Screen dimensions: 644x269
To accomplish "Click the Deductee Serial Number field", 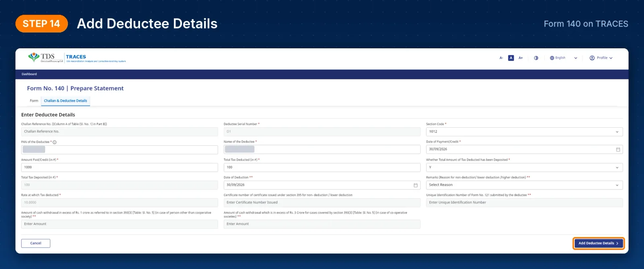I will click(322, 132).
